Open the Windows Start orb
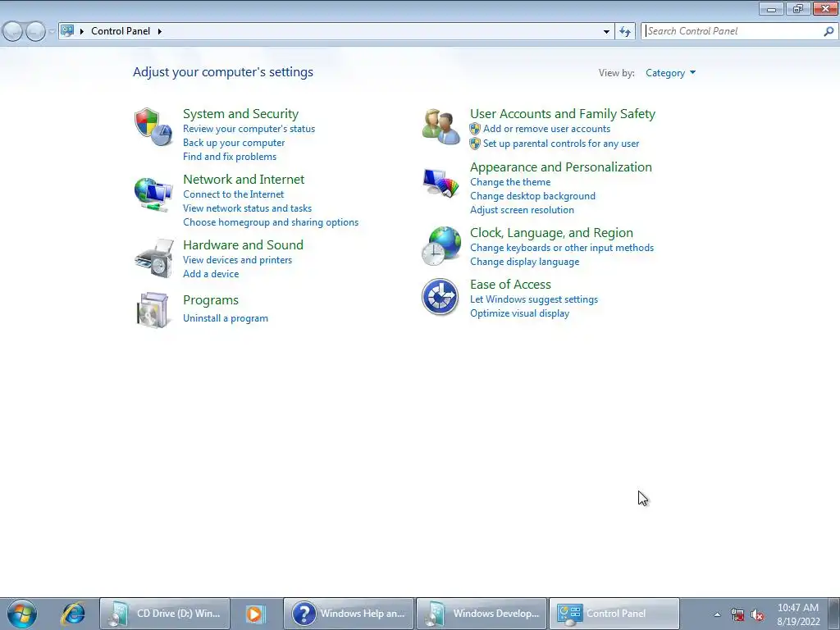The image size is (840, 630). 22,614
